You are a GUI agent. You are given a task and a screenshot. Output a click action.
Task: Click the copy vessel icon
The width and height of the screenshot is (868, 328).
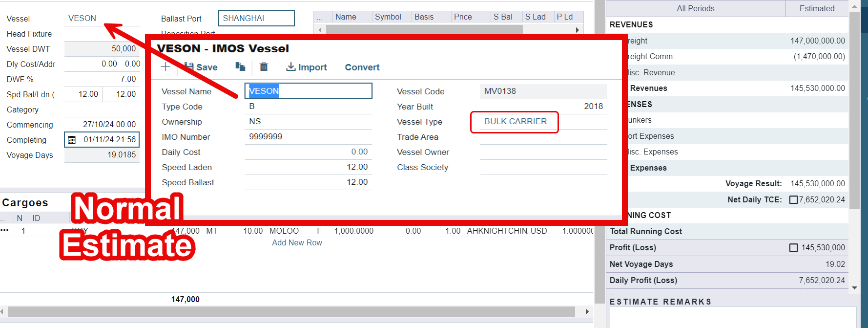(240, 66)
